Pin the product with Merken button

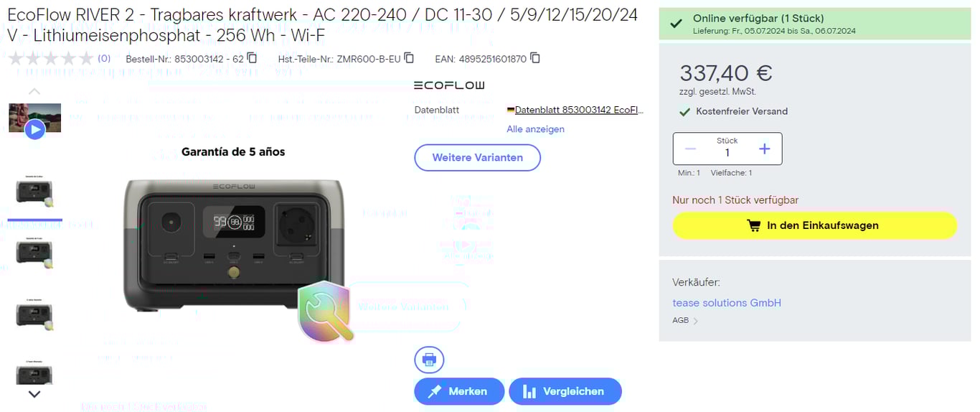(459, 391)
